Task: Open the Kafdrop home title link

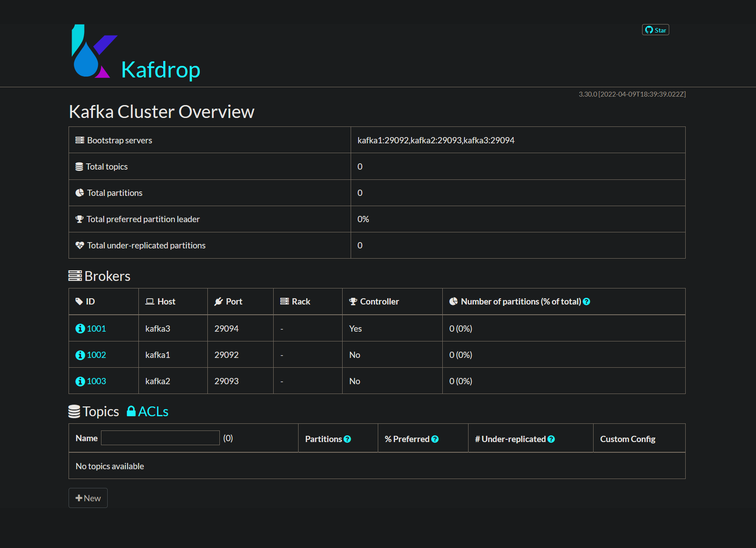Action: 161,70
